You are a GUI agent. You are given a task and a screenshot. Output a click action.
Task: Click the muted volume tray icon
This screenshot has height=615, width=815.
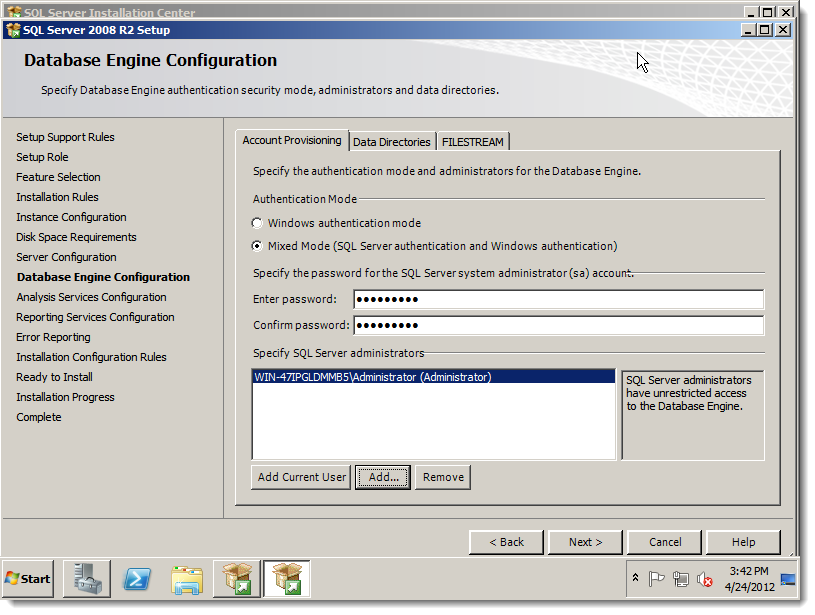(704, 579)
